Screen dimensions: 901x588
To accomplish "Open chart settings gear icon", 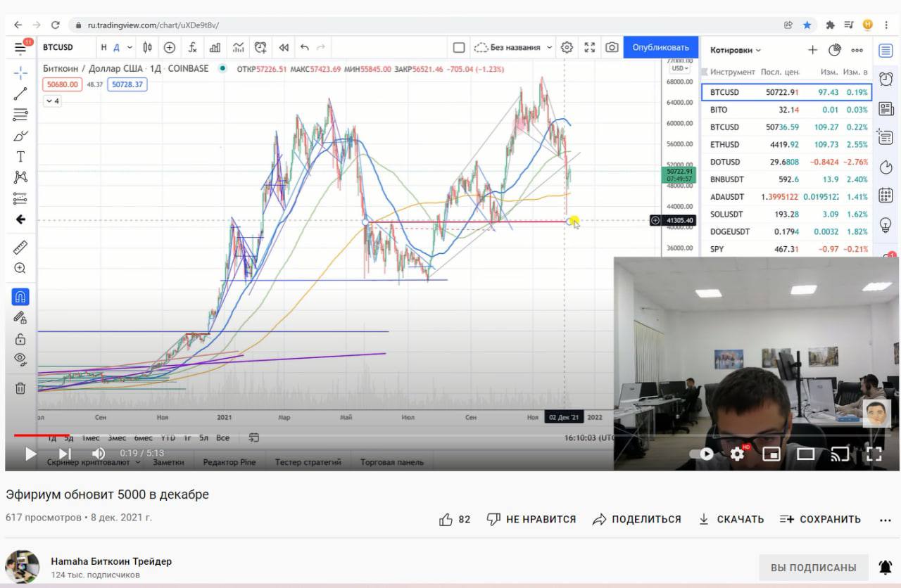I will (567, 48).
